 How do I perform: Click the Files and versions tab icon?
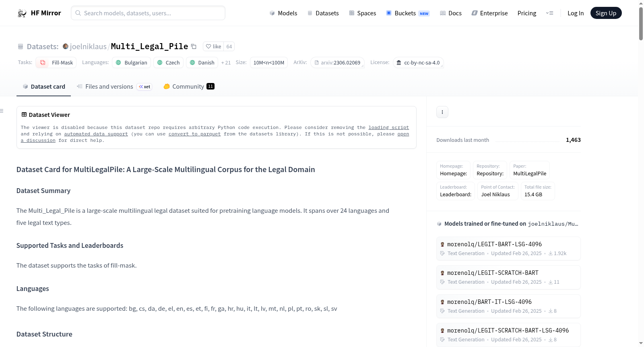pyautogui.click(x=80, y=86)
